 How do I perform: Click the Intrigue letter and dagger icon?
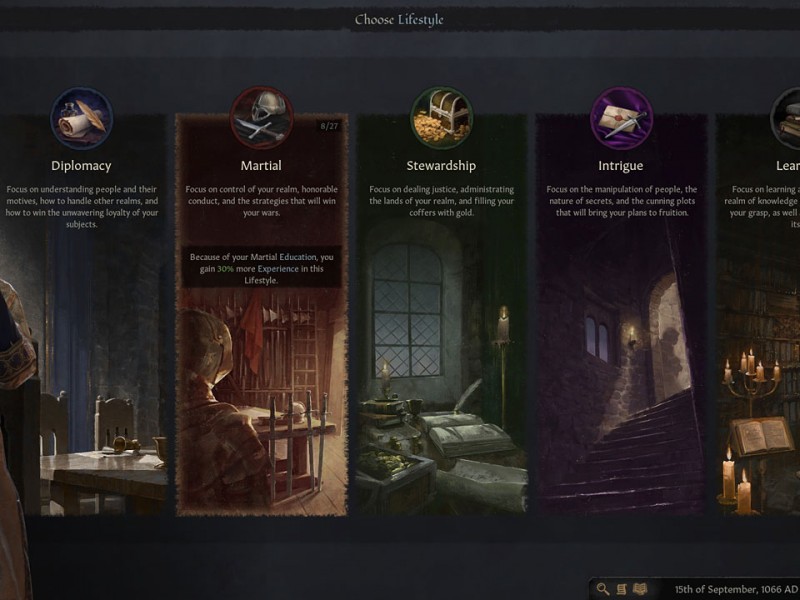(x=621, y=118)
